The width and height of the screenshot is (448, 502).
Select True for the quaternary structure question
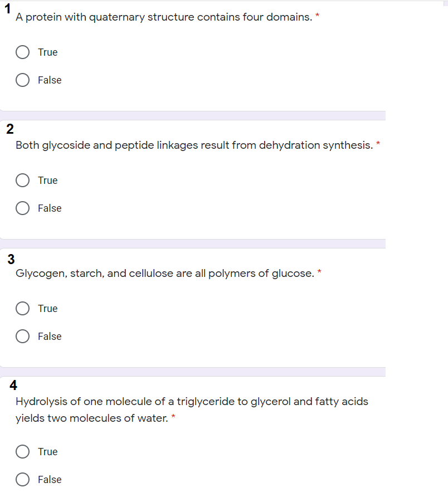point(22,52)
